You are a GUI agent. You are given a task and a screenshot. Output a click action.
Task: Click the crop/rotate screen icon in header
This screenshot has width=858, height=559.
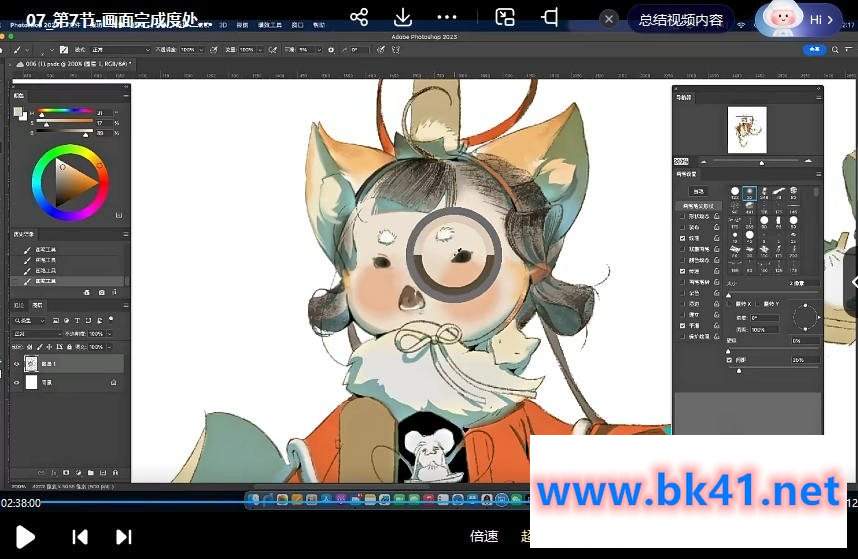[x=549, y=17]
